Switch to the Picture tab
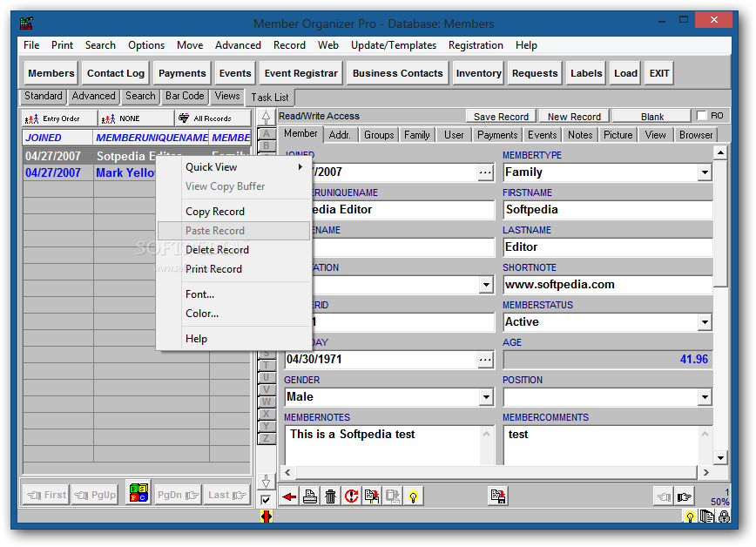756x547 pixels. pos(618,135)
